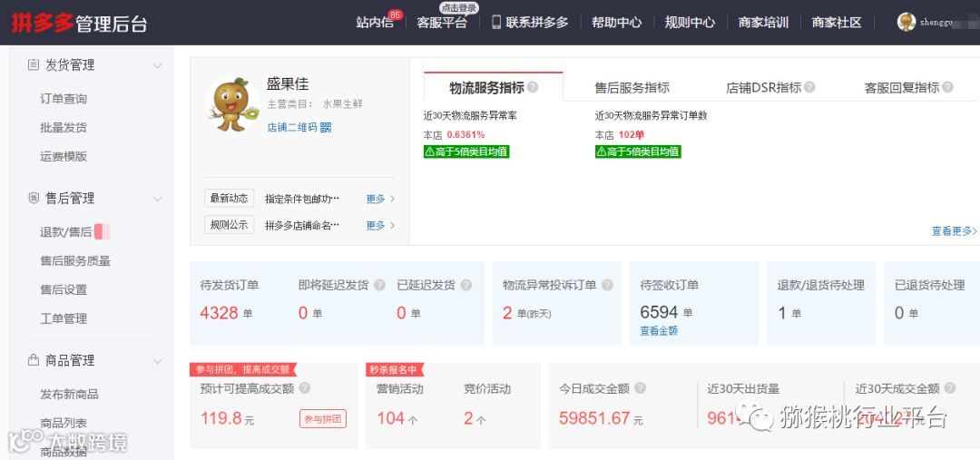The width and height of the screenshot is (980, 460).
Task: Click help icon next to 店铺DSR指标
Action: [809, 87]
